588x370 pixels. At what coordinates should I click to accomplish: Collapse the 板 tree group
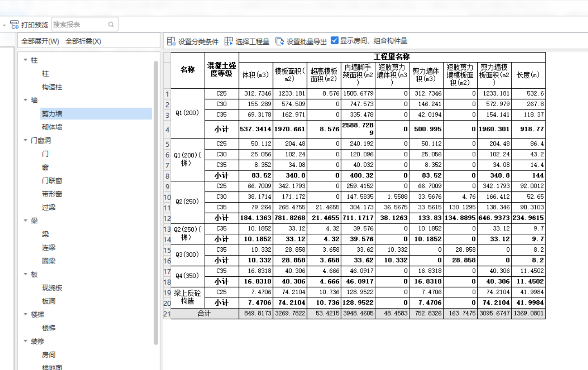coord(25,274)
